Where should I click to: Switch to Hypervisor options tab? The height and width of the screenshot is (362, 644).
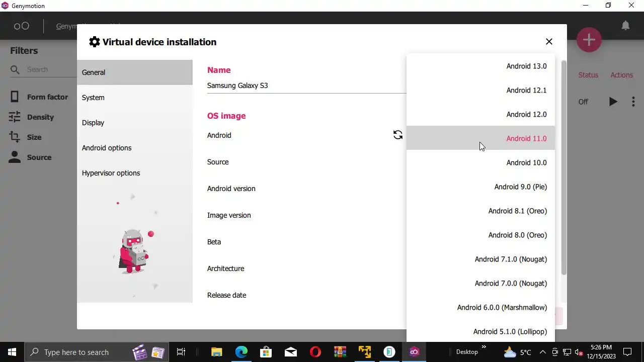point(135,173)
